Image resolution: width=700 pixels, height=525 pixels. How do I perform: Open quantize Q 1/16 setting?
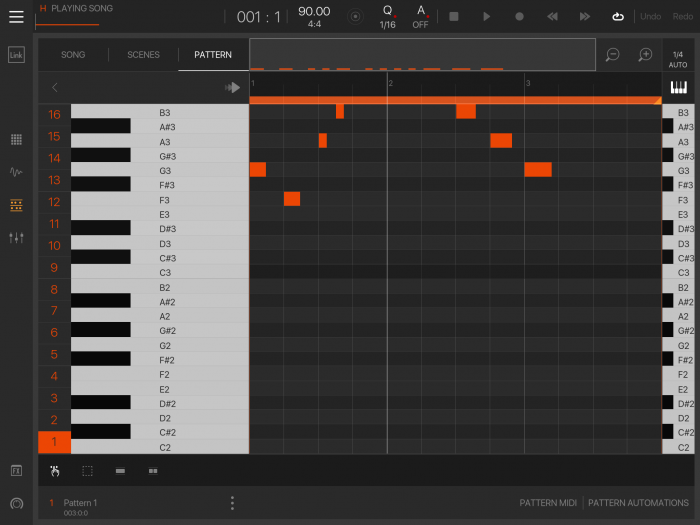[x=388, y=17]
